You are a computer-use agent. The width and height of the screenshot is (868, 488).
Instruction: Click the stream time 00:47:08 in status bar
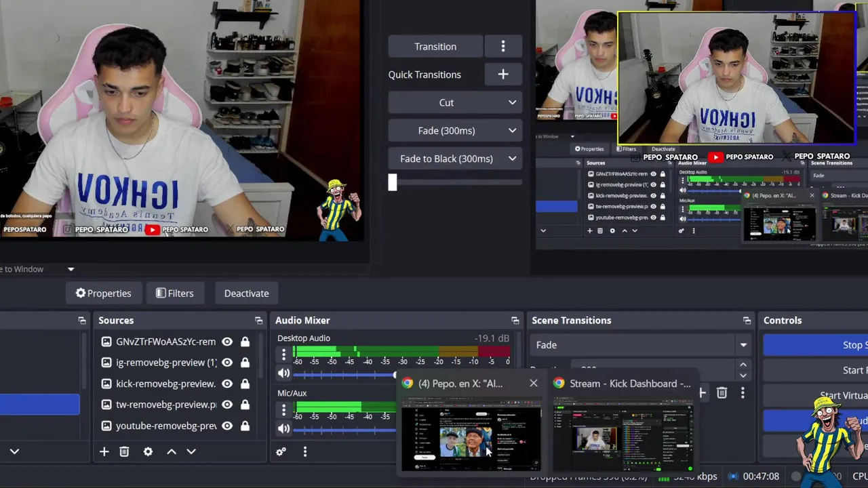coord(761,476)
